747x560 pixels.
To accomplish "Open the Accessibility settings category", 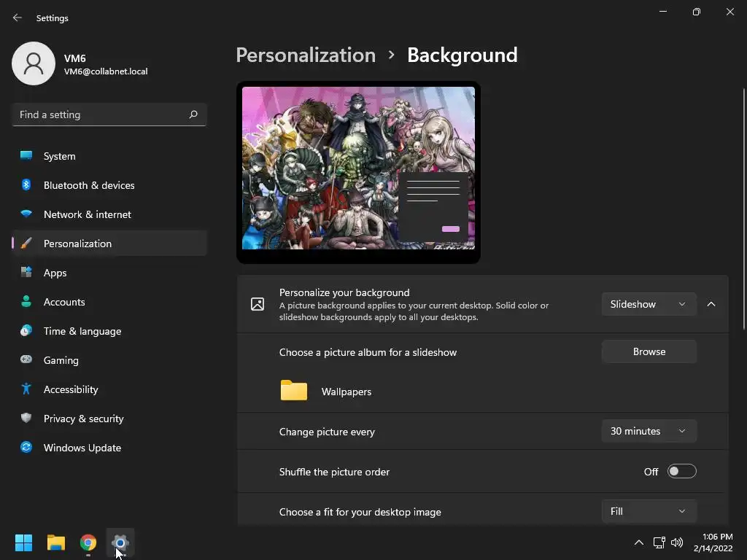I will pos(109,389).
